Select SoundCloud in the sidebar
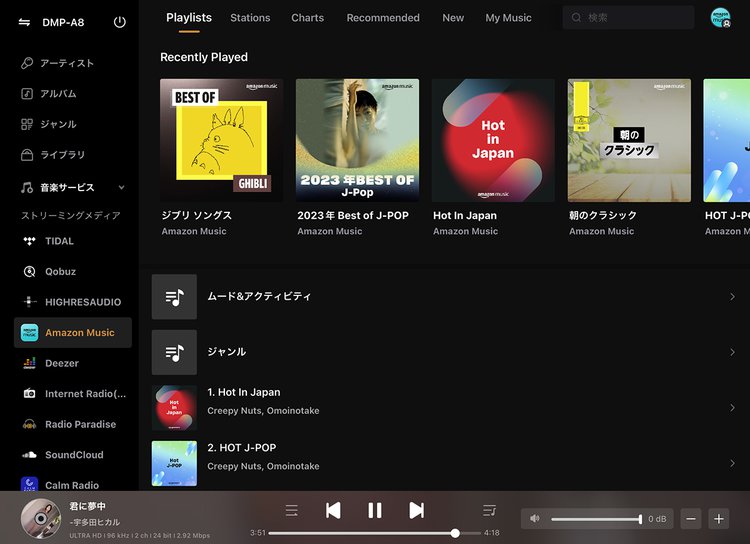Viewport: 750px width, 544px height. (x=73, y=455)
